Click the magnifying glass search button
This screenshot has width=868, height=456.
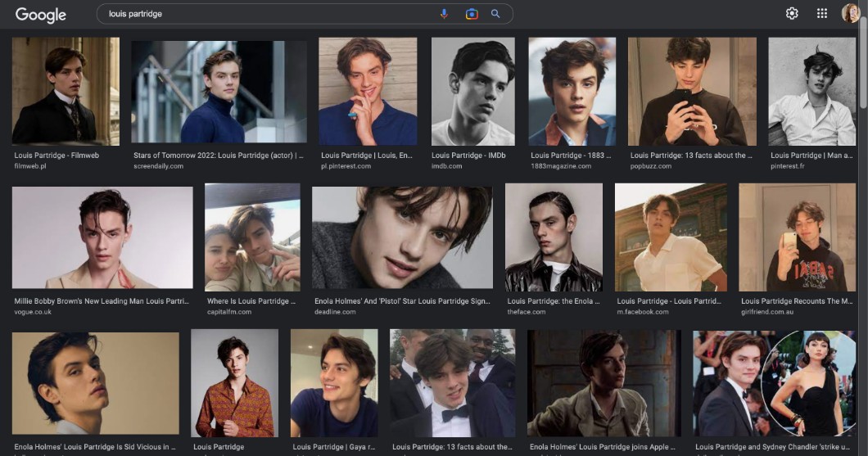click(495, 14)
